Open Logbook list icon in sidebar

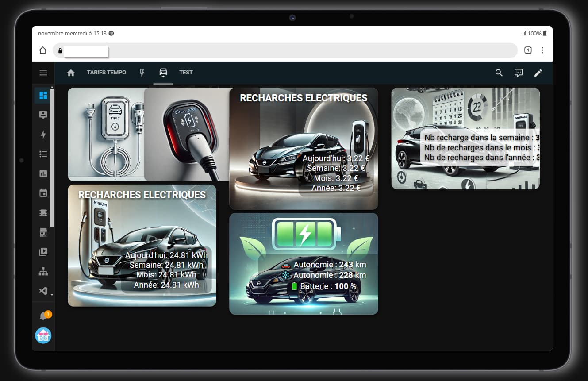(43, 154)
